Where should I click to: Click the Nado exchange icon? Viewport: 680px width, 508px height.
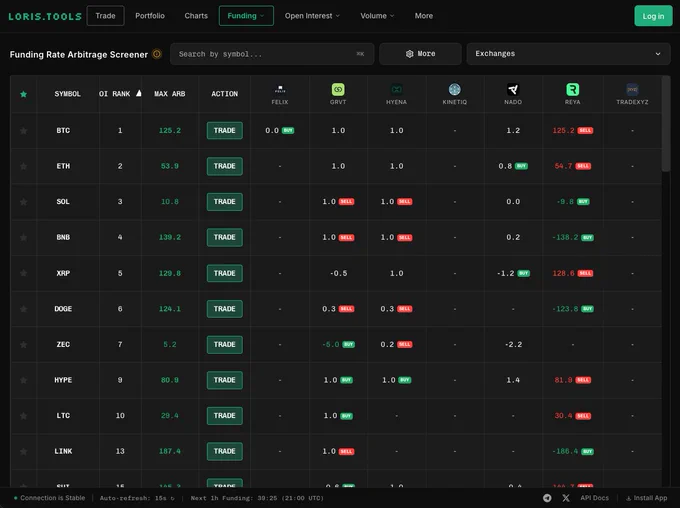click(x=513, y=90)
